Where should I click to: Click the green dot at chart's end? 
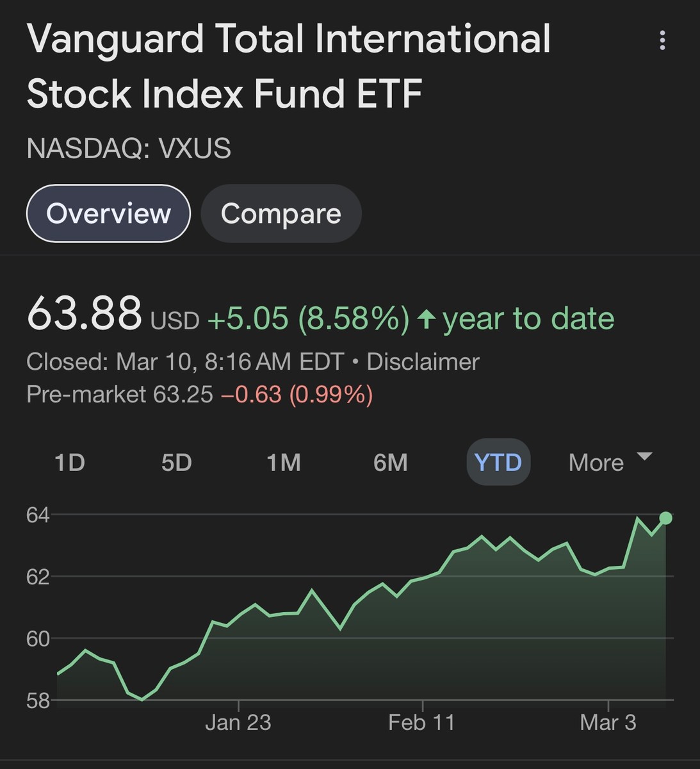click(x=665, y=518)
